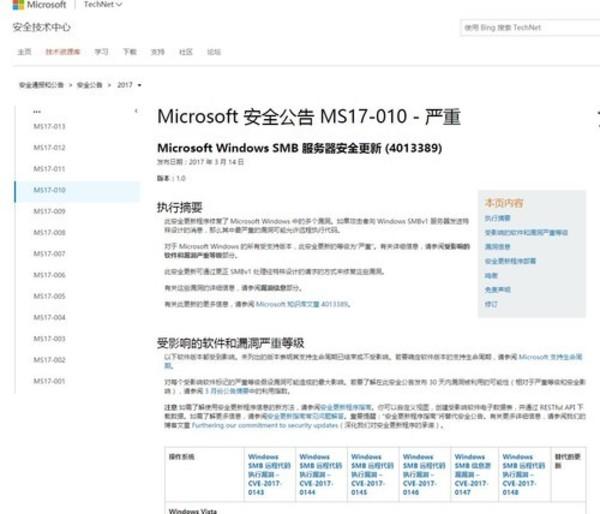Select MS17-012 in the sidebar

[49, 147]
